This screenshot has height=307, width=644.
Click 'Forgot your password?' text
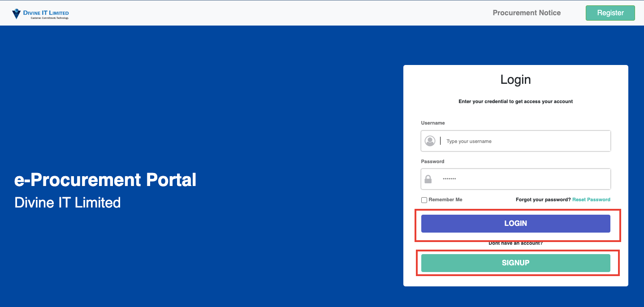543,199
